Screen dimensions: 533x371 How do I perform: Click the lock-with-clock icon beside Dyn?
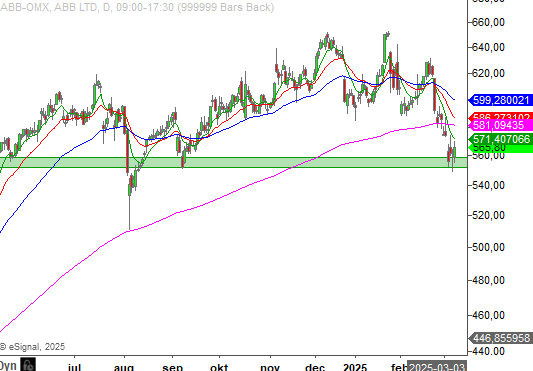(28, 365)
